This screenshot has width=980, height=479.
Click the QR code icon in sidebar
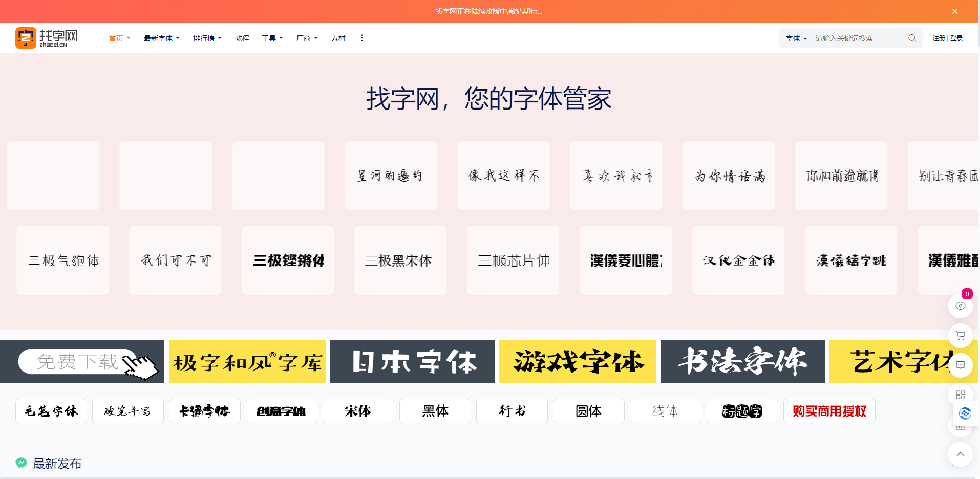[961, 394]
